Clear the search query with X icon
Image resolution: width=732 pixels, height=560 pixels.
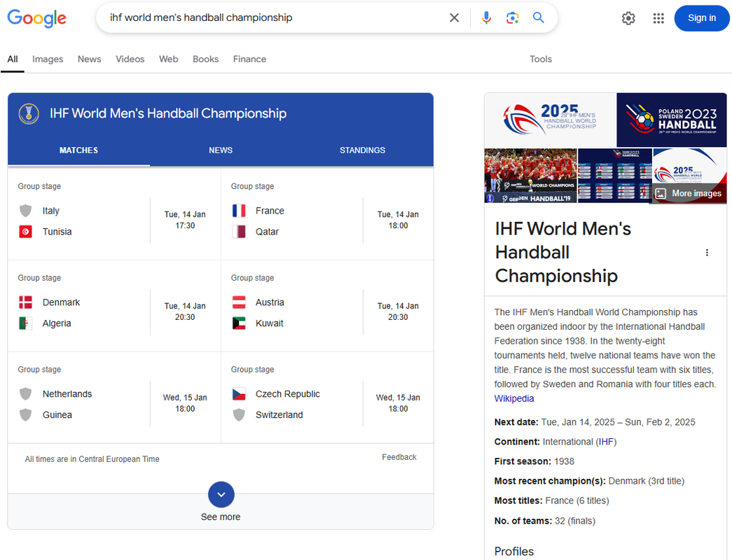pos(454,17)
